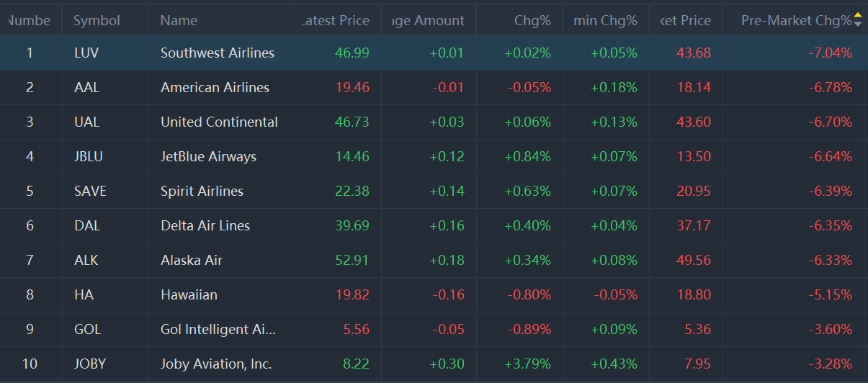Open the American Airlines row
The width and height of the screenshot is (868, 383).
click(x=434, y=87)
